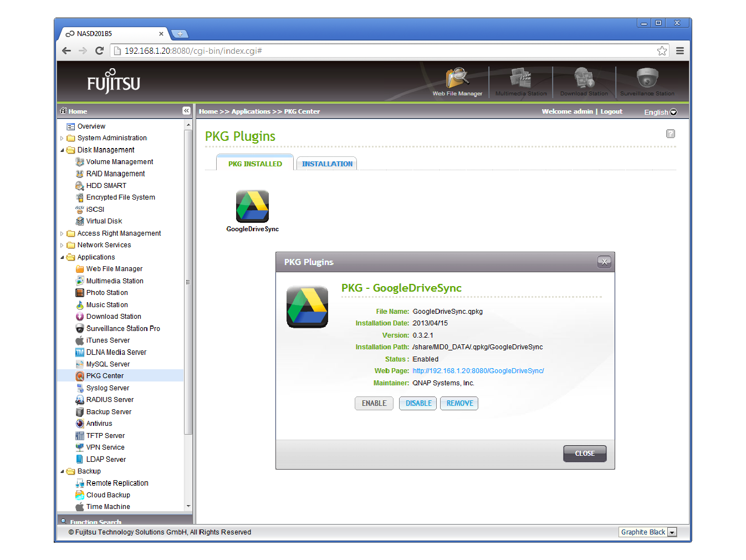Reload the browser page
This screenshot has height=560, width=746.
100,51
